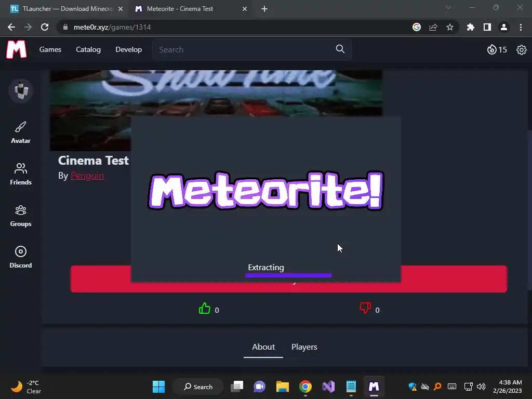Viewport: 532px width, 399px height.
Task: Dislike the game with thumbs down
Action: pos(365,309)
